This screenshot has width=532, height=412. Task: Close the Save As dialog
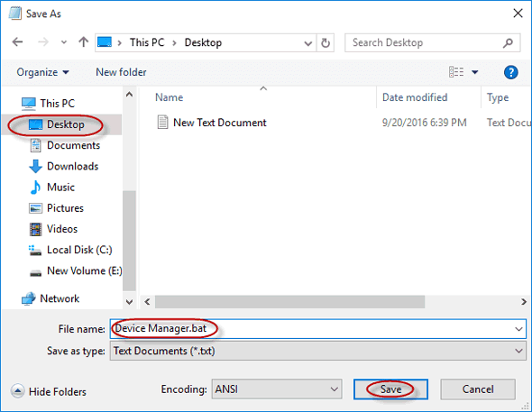[518, 14]
